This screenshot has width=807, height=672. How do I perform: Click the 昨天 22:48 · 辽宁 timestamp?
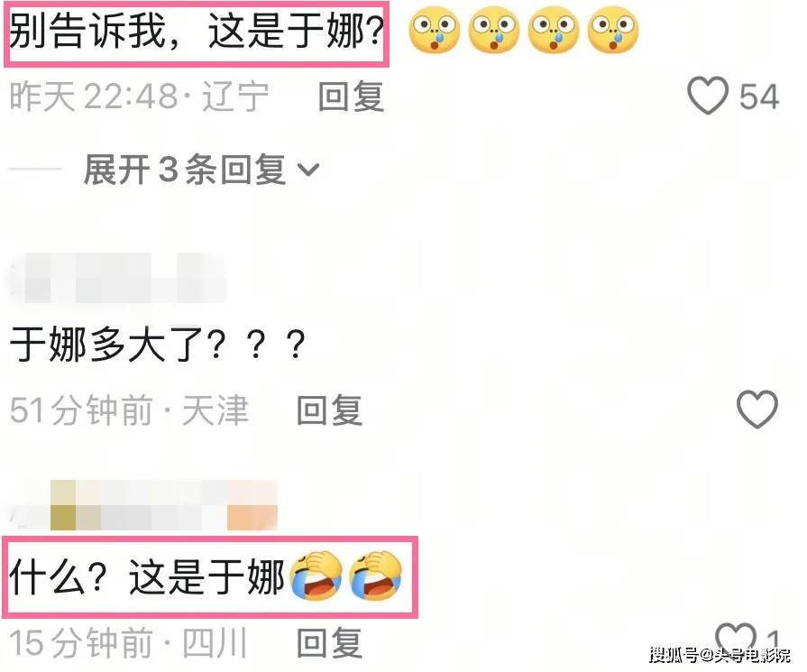click(139, 97)
